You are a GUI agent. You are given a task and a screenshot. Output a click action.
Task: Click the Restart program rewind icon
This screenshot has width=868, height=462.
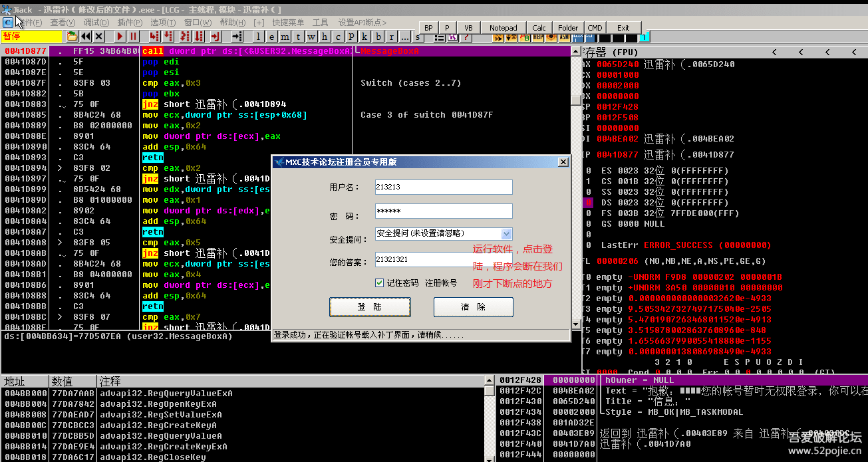[86, 36]
